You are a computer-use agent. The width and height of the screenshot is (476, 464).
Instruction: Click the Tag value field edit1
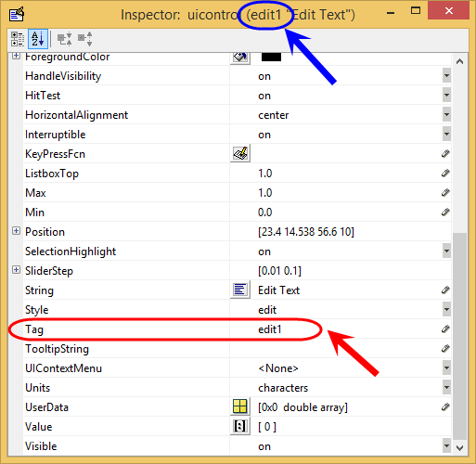tap(270, 329)
